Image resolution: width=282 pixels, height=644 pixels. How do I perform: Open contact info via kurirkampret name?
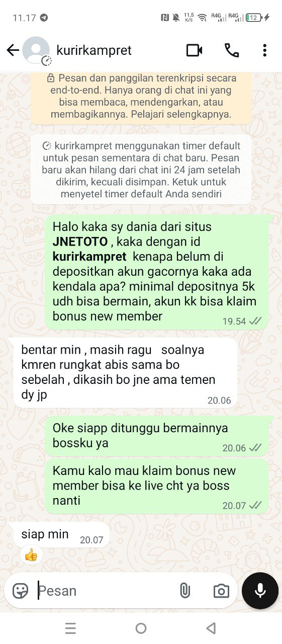[x=94, y=50]
